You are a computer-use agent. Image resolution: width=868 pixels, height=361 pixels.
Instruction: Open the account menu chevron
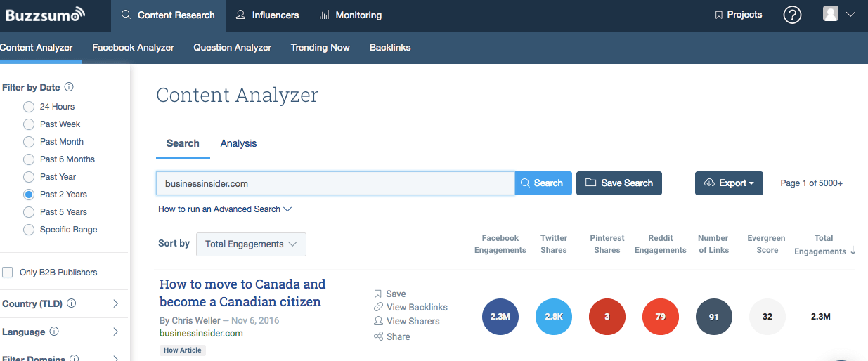pyautogui.click(x=850, y=15)
